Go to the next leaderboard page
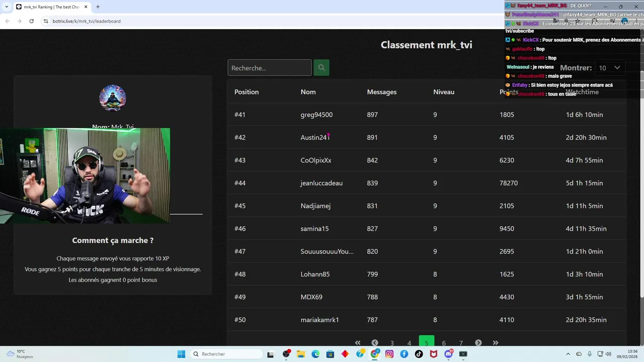 478,343
